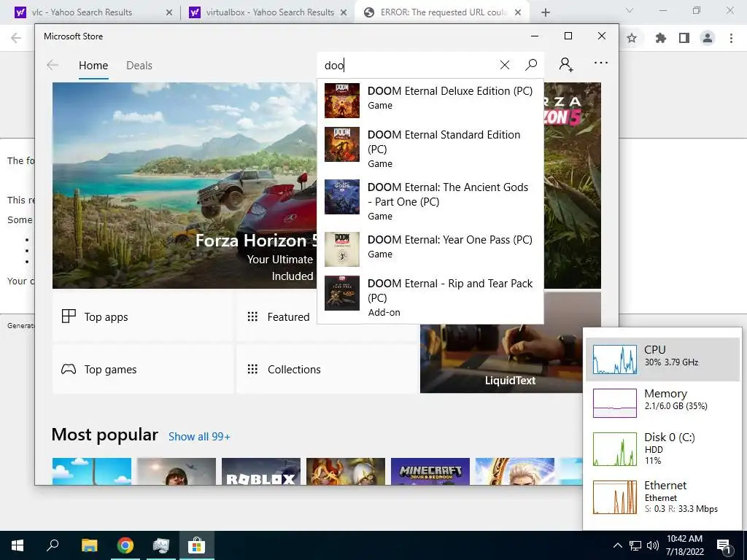The image size is (747, 560).
Task: Click the Show all 99+ link
Action: pos(199,437)
